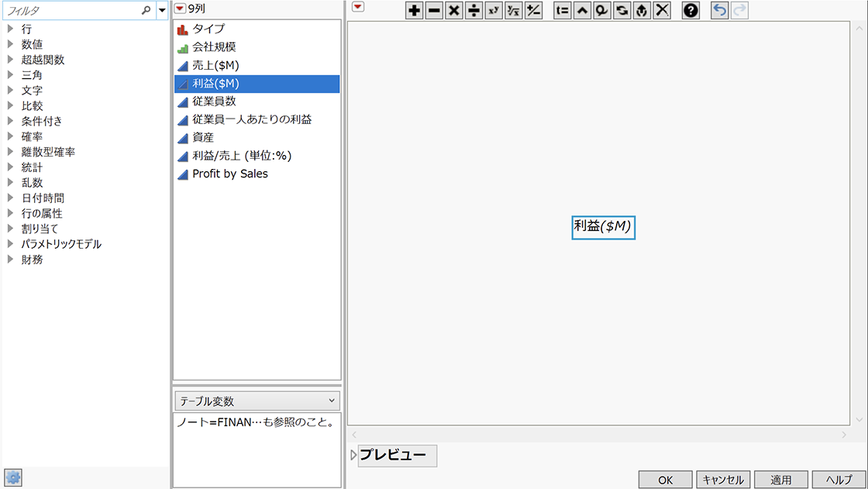Expand the 確率 function group
This screenshot has height=489, width=868.
[10, 136]
